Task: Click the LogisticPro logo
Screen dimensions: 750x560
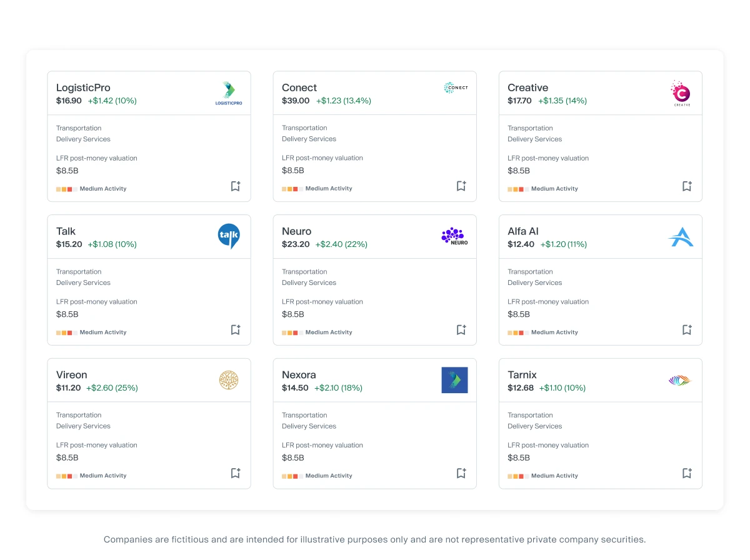Action: pos(228,93)
